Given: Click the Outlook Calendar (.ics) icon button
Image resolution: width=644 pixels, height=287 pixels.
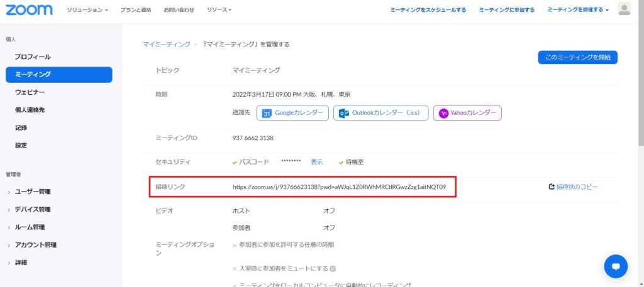Looking at the screenshot, I should pos(344,113).
